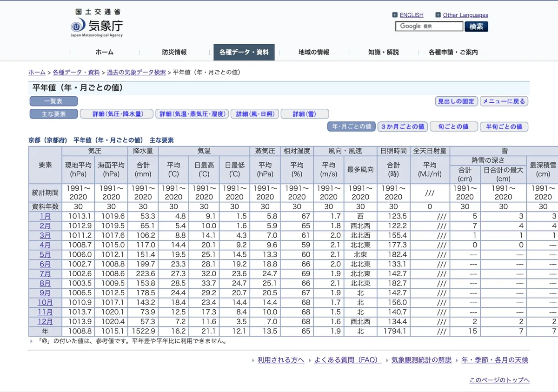Open the 8月 row link

pyautogui.click(x=45, y=283)
